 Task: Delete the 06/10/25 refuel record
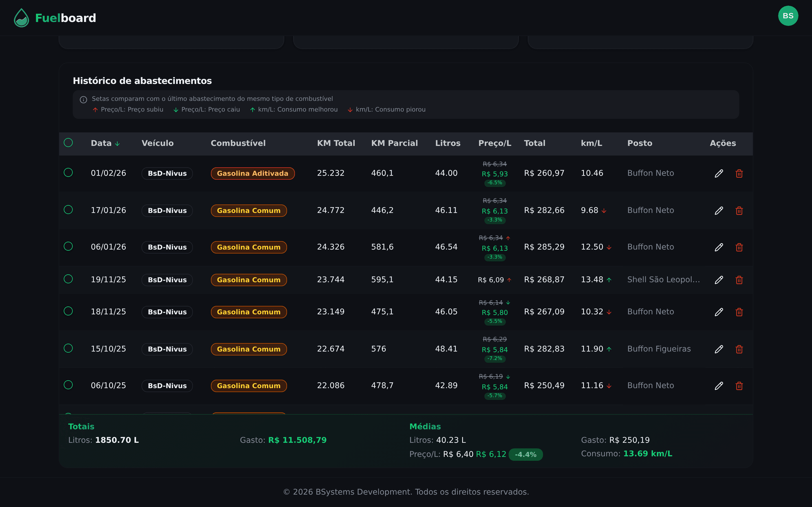click(739, 386)
